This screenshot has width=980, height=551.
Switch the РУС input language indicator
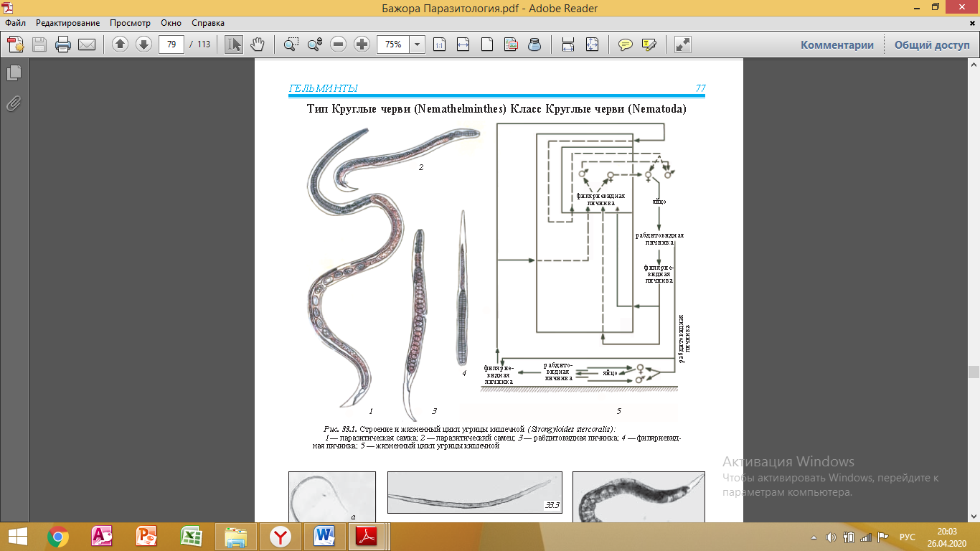point(908,537)
